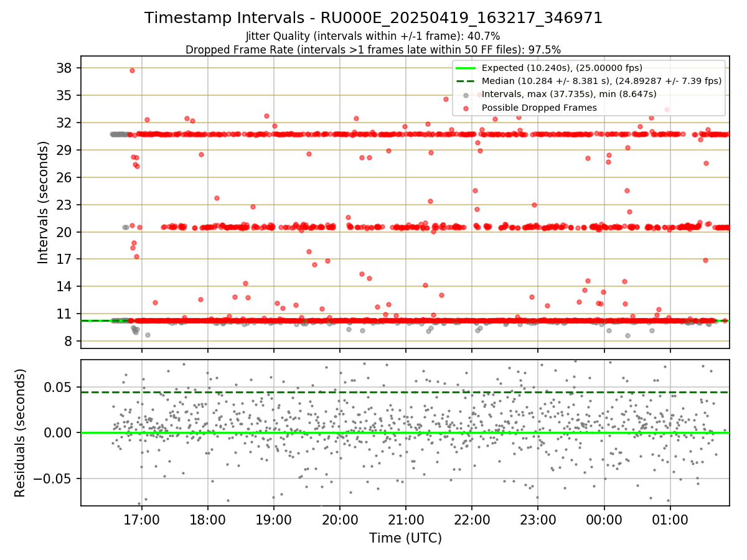Click the solid green zero line in the residuals plot

pos(405,432)
